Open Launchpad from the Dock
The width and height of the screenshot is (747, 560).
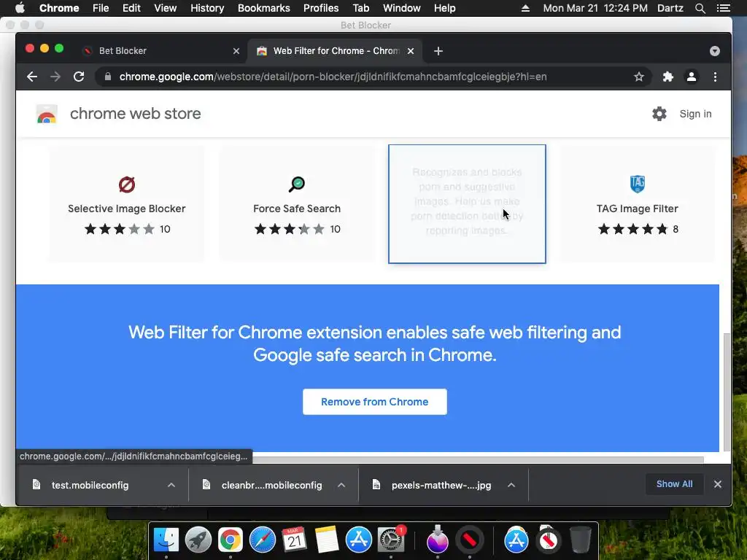(198, 540)
